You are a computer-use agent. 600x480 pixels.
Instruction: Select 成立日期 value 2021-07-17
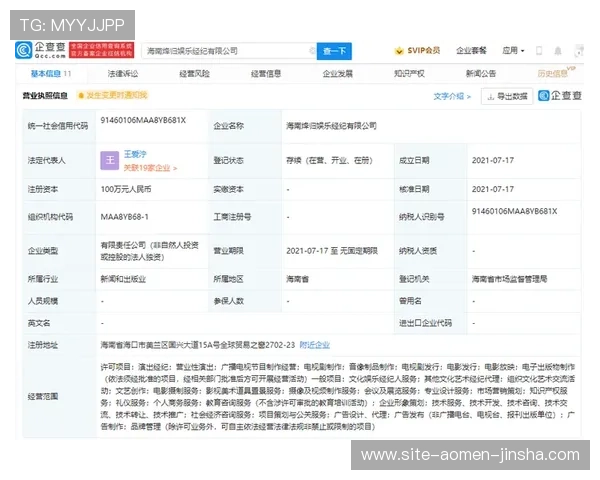[493, 160]
